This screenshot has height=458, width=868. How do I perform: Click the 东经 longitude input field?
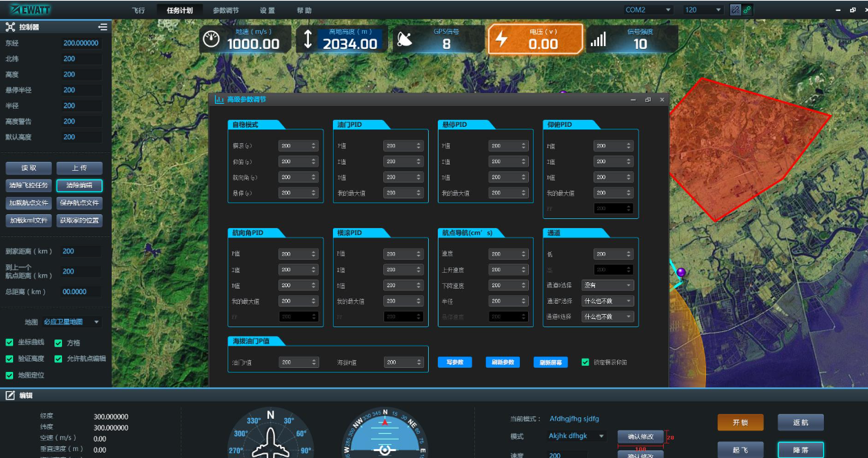point(81,43)
